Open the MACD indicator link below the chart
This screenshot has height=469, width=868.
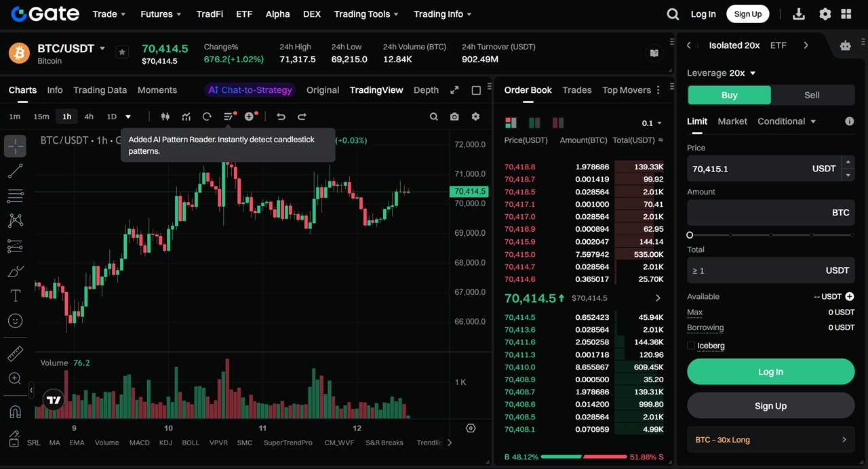click(x=139, y=442)
